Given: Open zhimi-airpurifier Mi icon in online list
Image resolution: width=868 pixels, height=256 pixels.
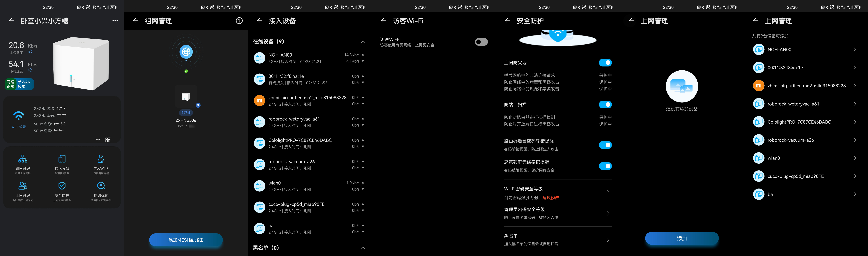Looking at the screenshot, I should click(259, 101).
